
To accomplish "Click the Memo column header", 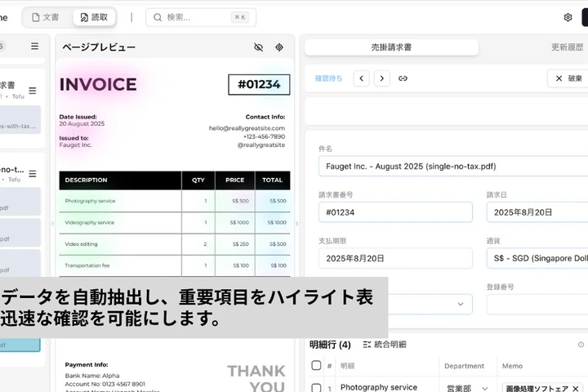I will [x=512, y=366].
